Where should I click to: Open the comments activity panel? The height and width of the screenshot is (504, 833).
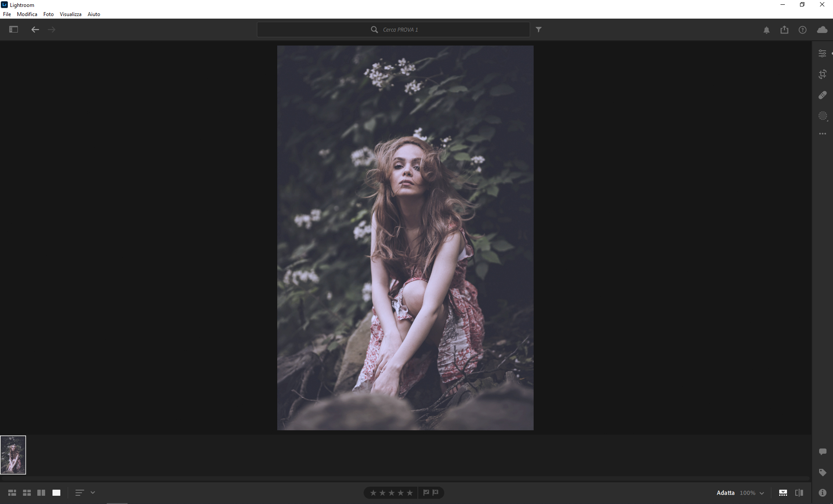click(x=822, y=452)
